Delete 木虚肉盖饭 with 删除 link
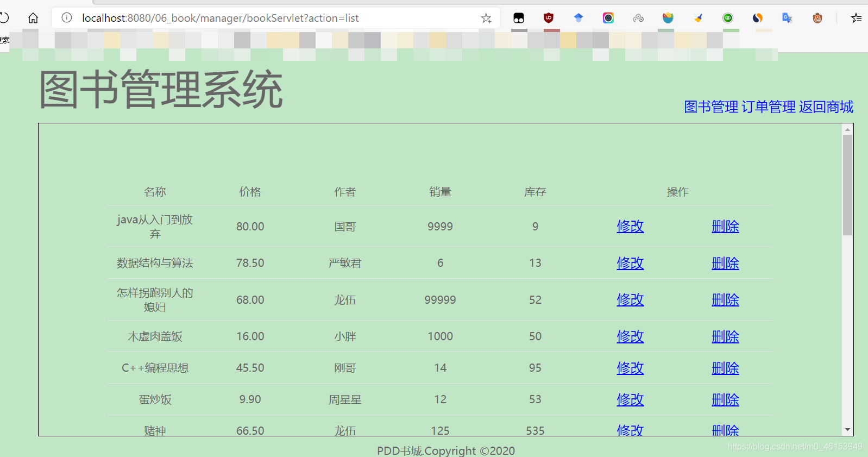 click(x=726, y=337)
